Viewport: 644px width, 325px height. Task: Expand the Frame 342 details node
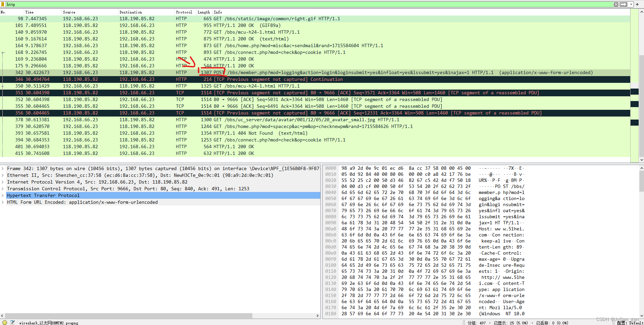coord(3,168)
